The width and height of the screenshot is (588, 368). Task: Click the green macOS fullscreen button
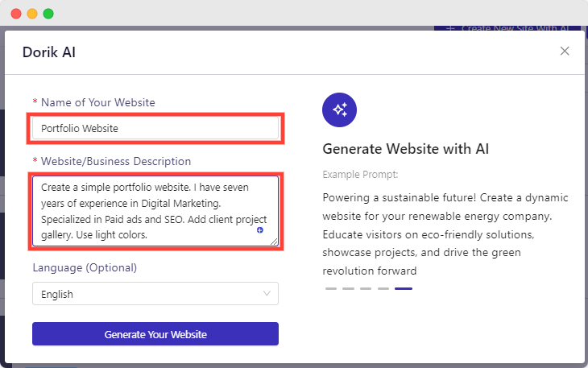click(48, 14)
